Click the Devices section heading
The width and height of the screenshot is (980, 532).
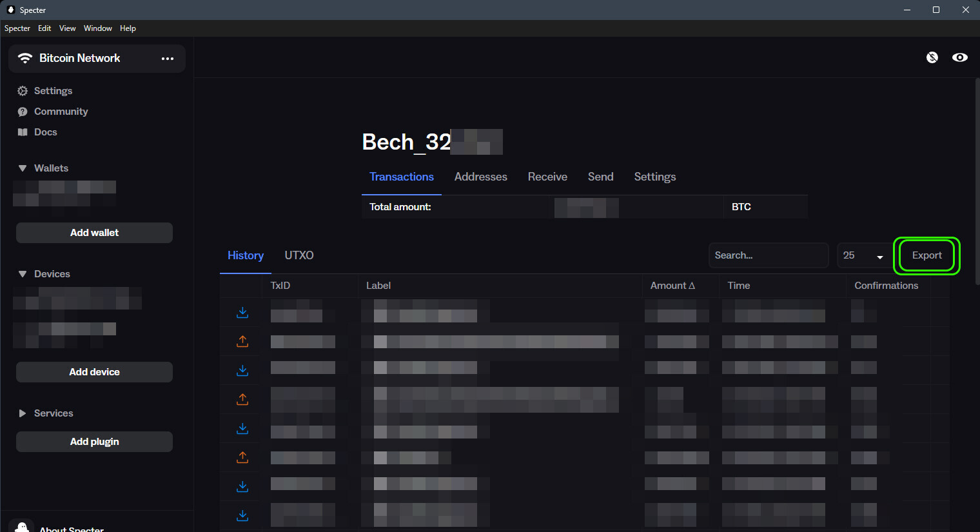pyautogui.click(x=52, y=274)
